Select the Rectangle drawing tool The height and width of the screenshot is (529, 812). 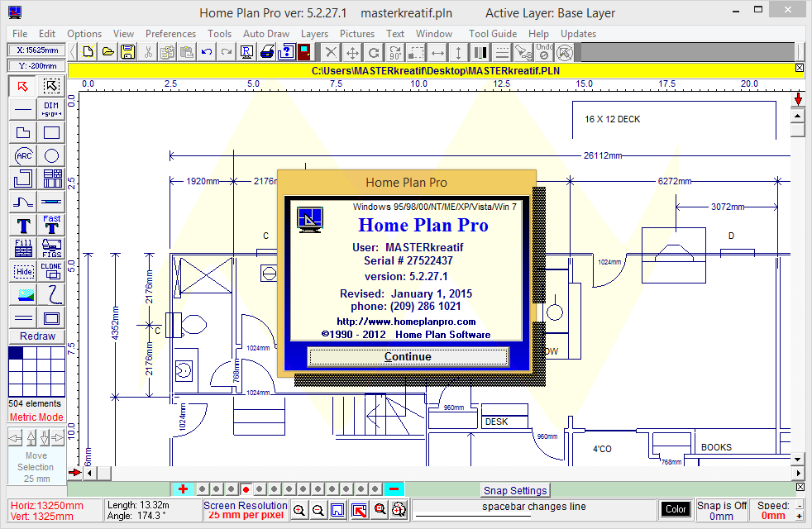[x=51, y=132]
